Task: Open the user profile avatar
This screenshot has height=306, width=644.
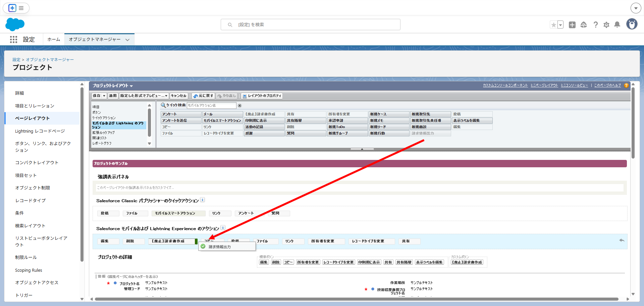Action: (x=632, y=24)
